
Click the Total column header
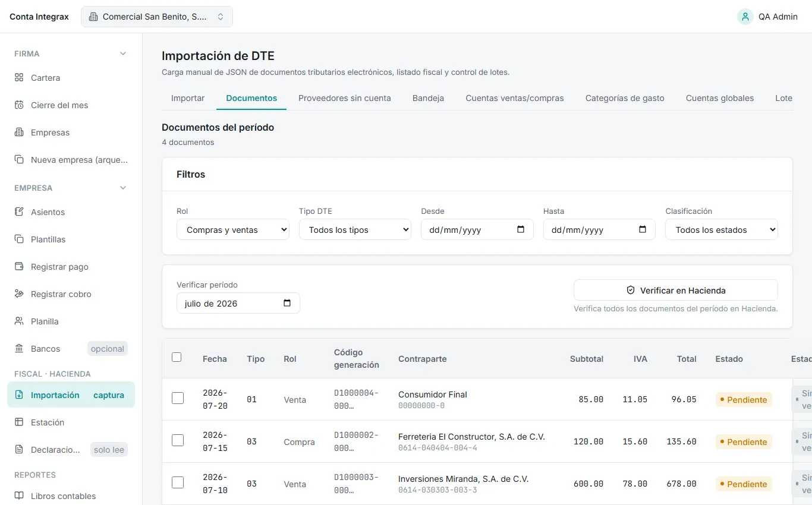click(687, 359)
